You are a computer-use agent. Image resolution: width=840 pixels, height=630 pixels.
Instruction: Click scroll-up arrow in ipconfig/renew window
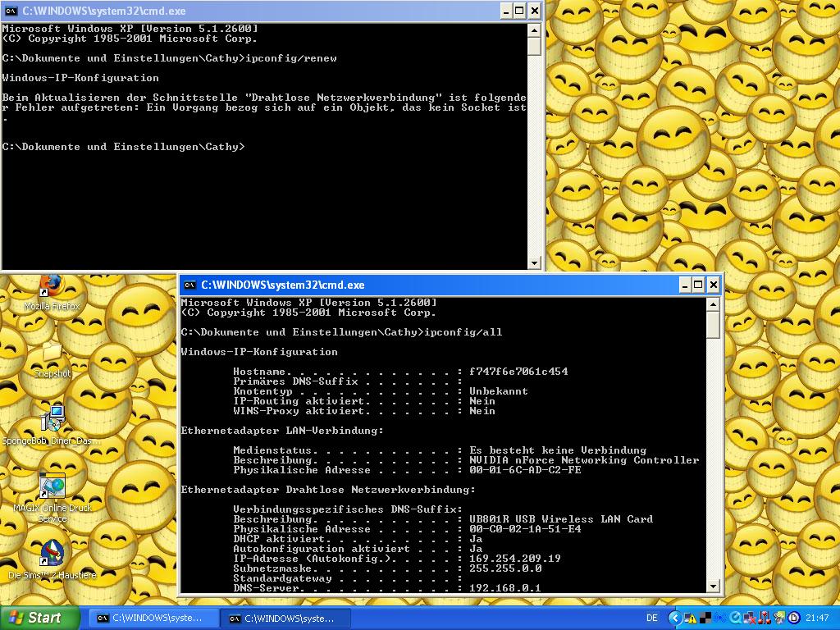pyautogui.click(x=534, y=30)
